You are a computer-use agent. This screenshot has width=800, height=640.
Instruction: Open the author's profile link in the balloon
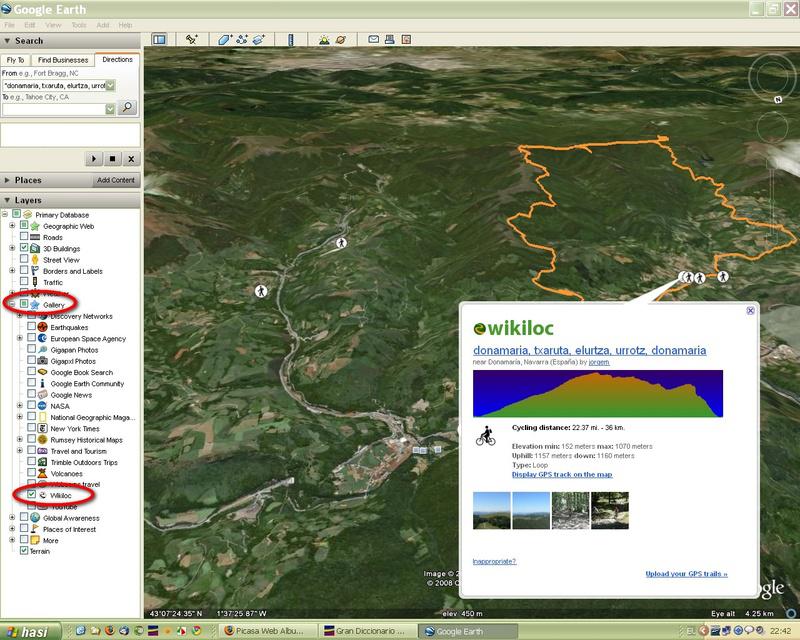click(x=598, y=362)
